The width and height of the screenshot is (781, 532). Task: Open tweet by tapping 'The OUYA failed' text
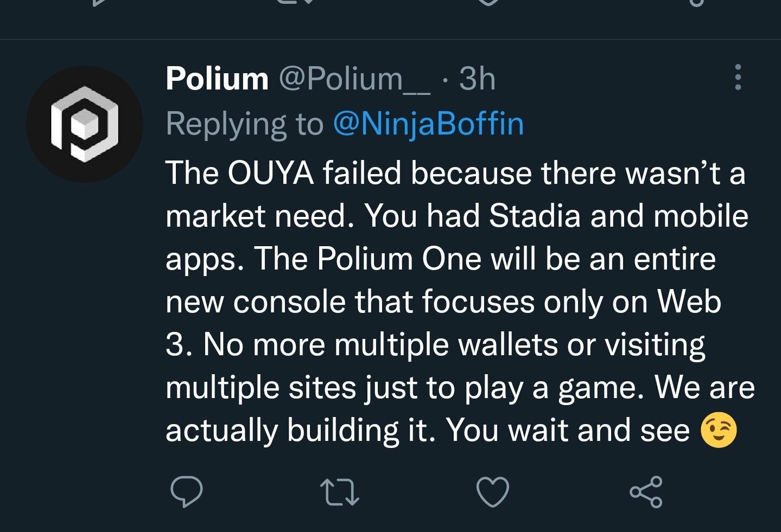click(282, 174)
